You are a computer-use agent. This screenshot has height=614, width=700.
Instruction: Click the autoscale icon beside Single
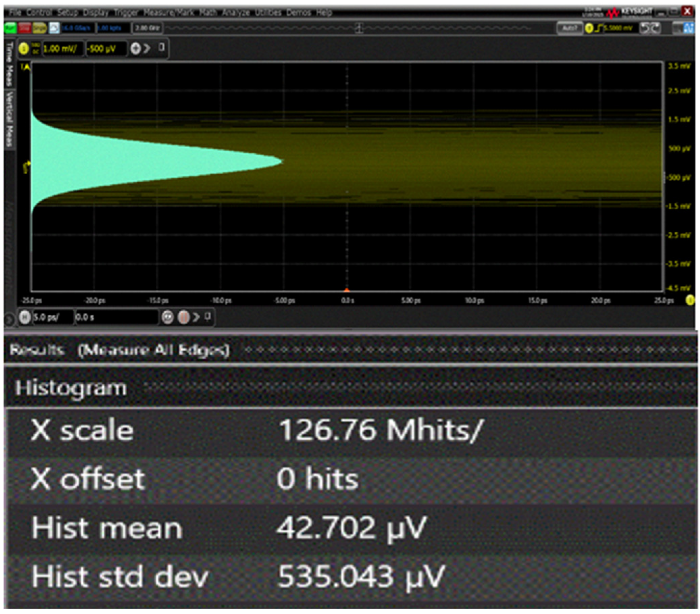coord(54,28)
